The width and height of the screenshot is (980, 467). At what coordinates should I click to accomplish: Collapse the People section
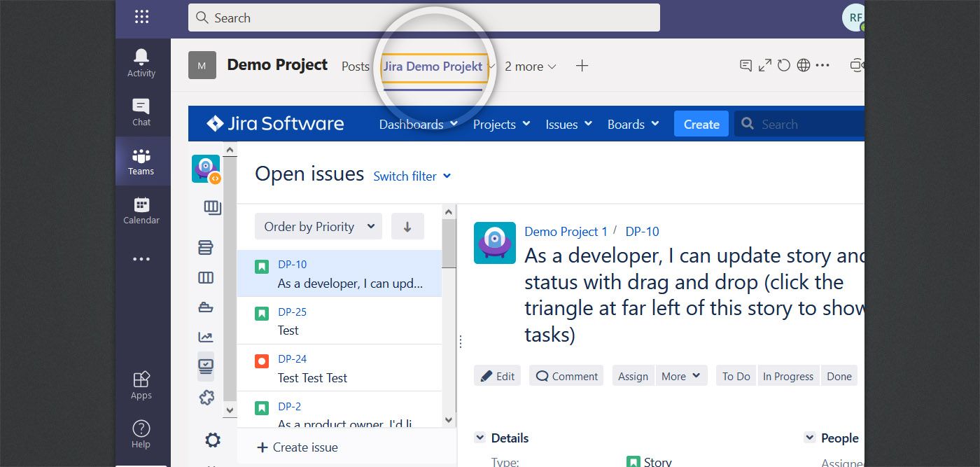click(x=810, y=438)
